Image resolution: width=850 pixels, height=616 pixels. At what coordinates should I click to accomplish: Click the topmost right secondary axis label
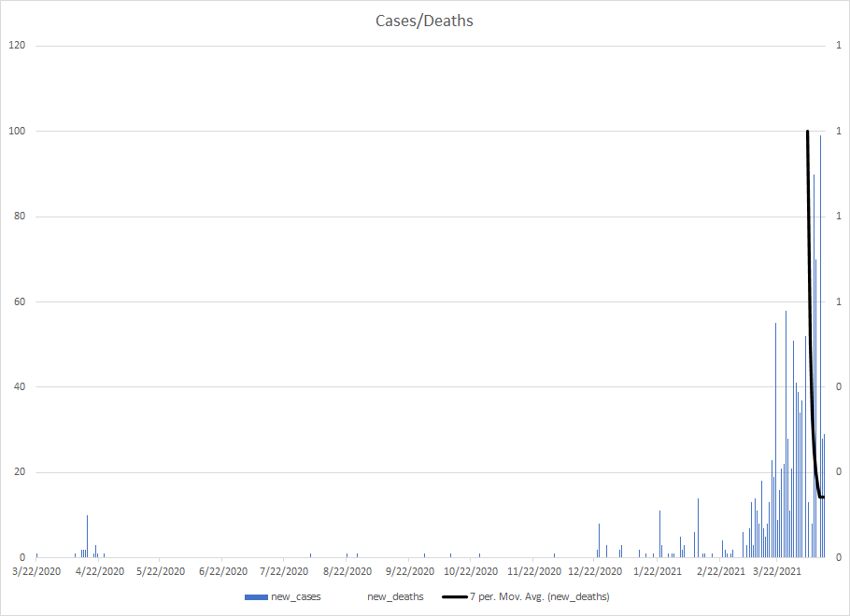(840, 46)
